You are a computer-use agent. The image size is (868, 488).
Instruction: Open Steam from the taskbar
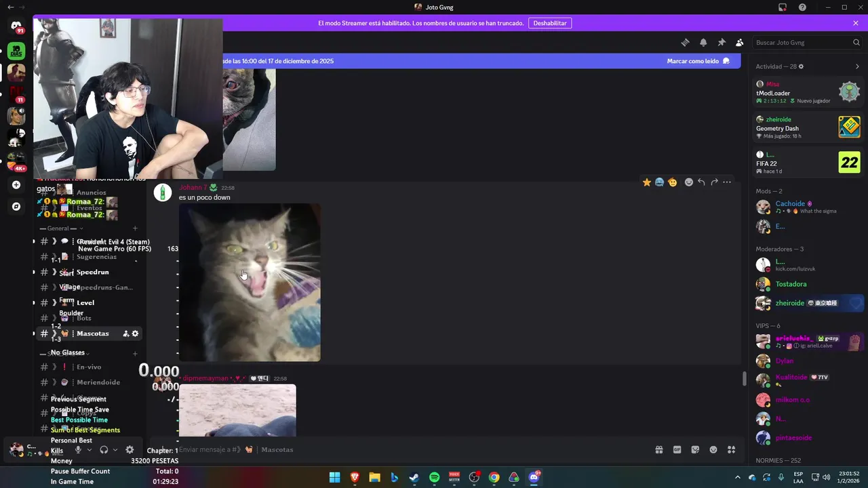pyautogui.click(x=414, y=477)
